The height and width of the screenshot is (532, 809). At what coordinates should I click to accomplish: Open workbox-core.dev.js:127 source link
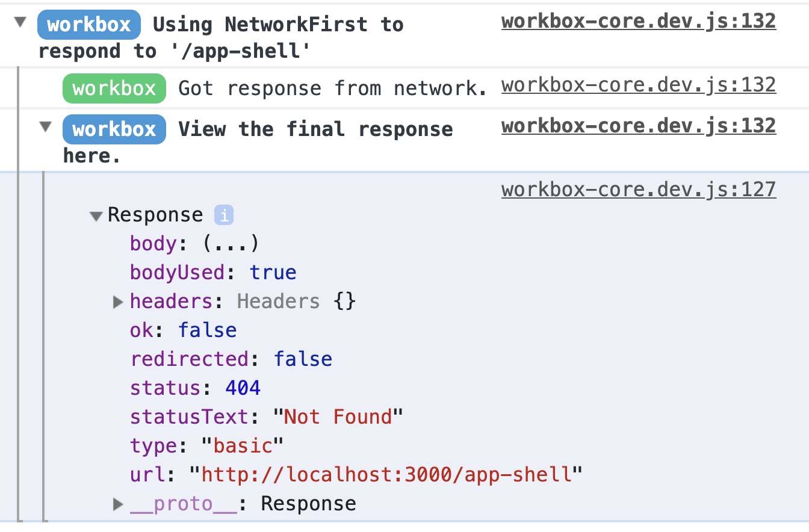tap(639, 190)
